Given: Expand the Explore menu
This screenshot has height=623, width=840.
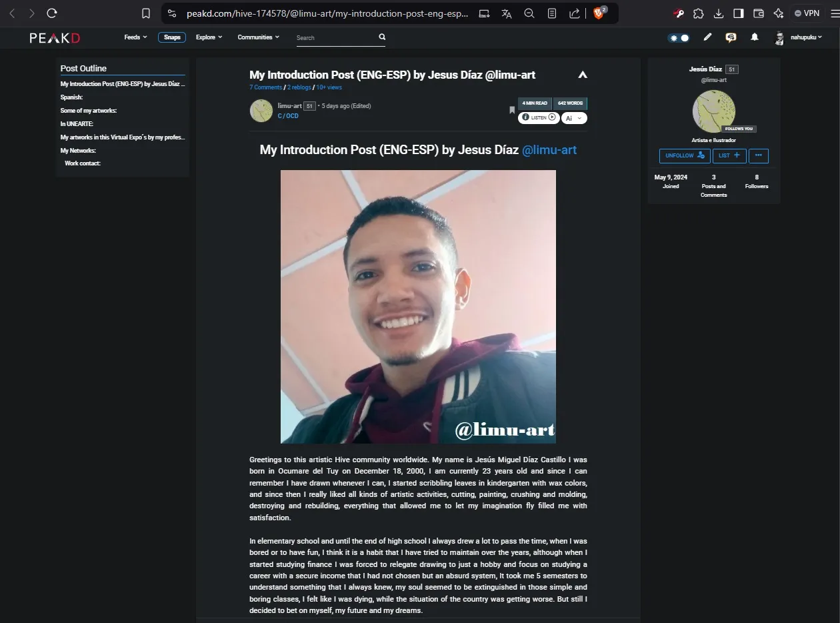Looking at the screenshot, I should 209,37.
